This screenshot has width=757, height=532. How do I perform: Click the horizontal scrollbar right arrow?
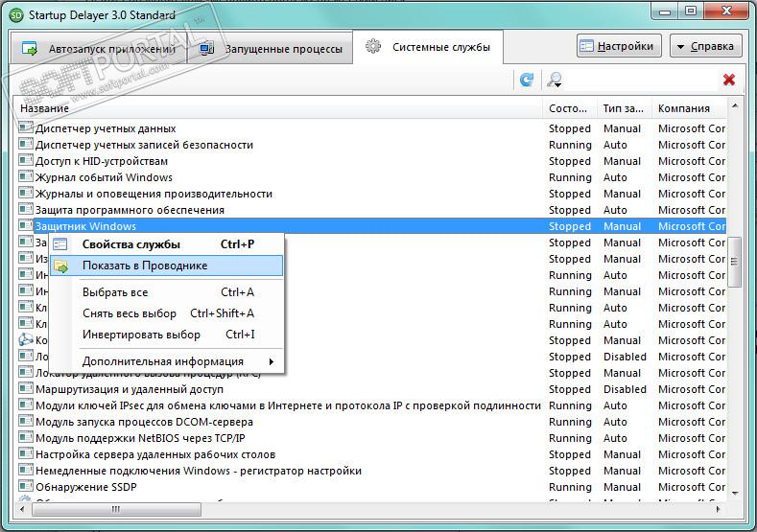pos(718,509)
